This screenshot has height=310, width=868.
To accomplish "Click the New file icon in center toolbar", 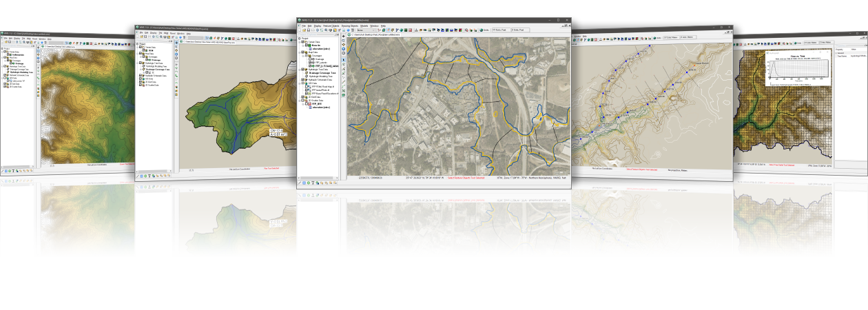I will click(x=299, y=30).
